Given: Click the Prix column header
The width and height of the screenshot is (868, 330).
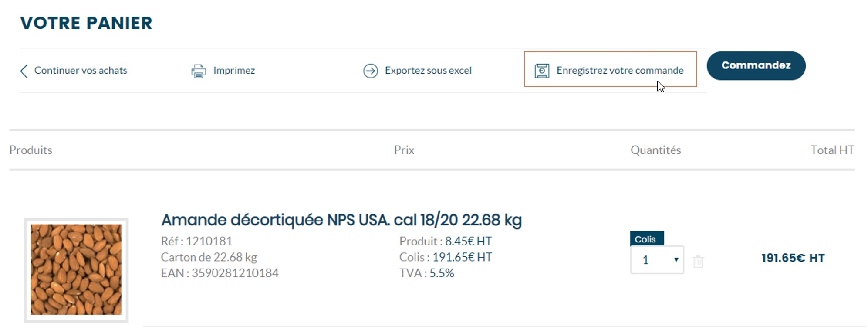Looking at the screenshot, I should point(404,150).
